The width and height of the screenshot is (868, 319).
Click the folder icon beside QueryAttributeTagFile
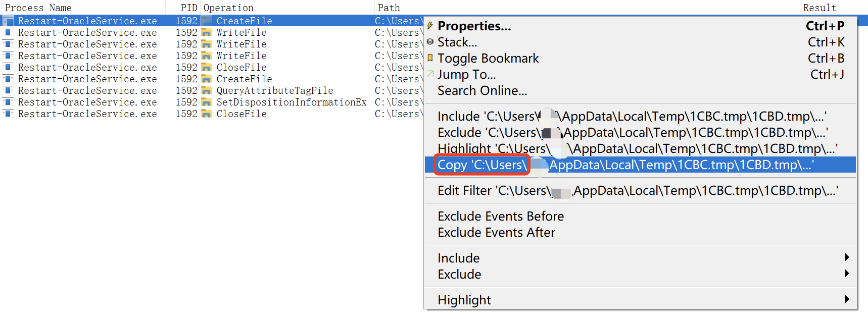(x=206, y=91)
